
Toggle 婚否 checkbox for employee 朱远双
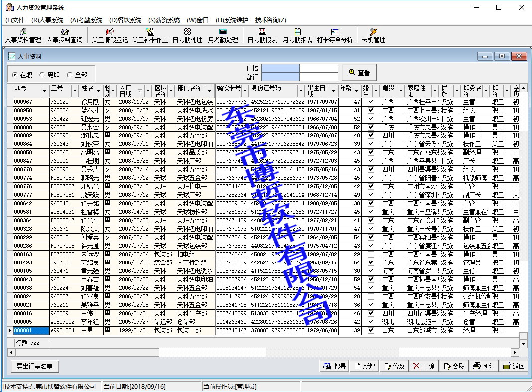pyautogui.click(x=370, y=254)
